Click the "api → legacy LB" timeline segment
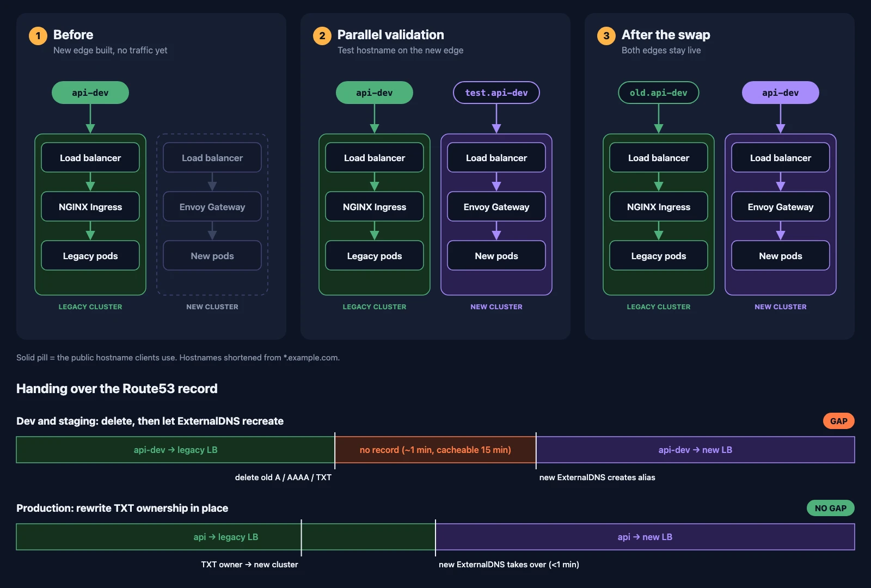 click(226, 537)
